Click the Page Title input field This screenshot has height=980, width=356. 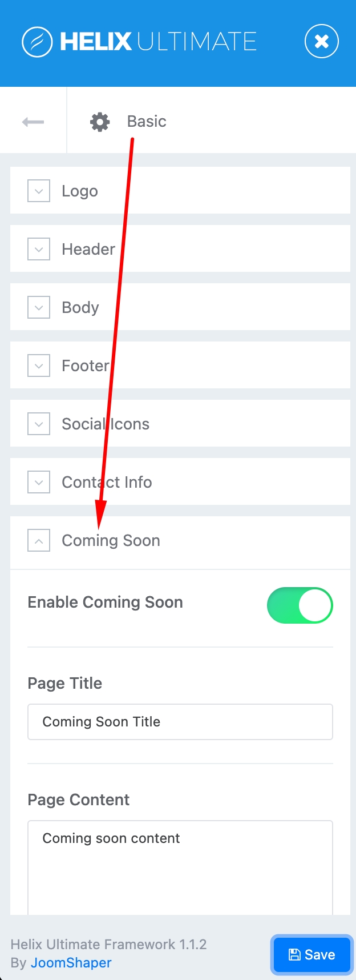coord(180,722)
